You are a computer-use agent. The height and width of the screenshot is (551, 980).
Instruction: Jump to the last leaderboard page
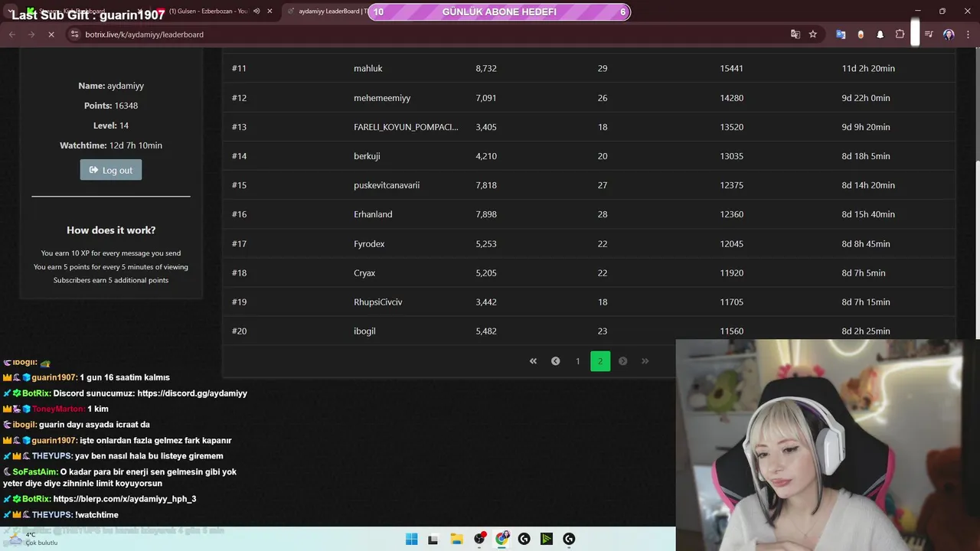click(645, 361)
